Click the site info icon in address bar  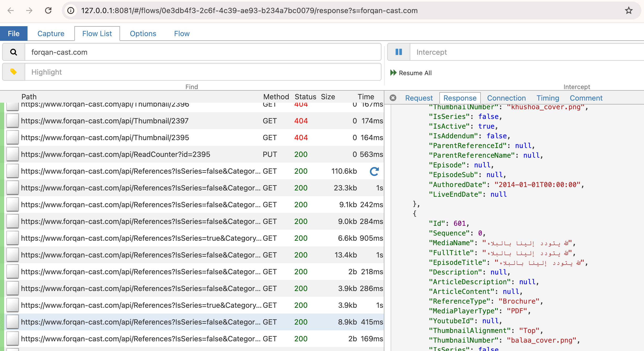point(71,10)
